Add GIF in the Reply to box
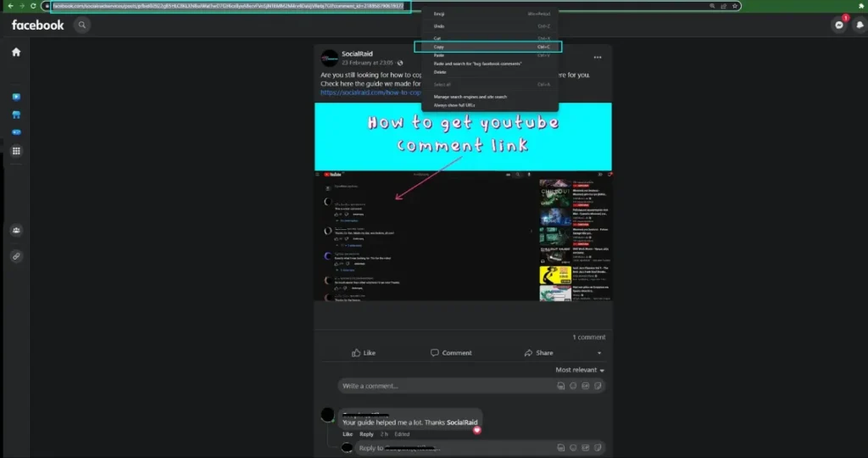868x458 pixels. pos(585,448)
